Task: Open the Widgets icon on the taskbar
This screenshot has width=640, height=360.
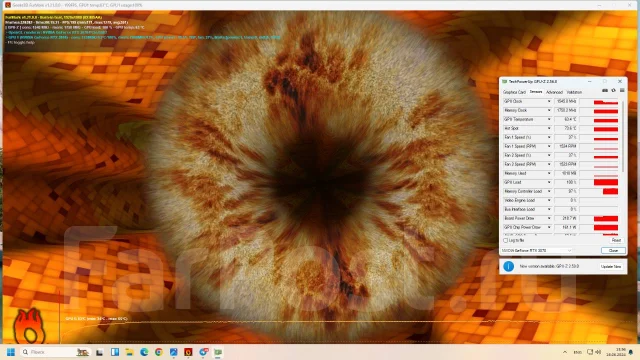Action: pos(115,352)
